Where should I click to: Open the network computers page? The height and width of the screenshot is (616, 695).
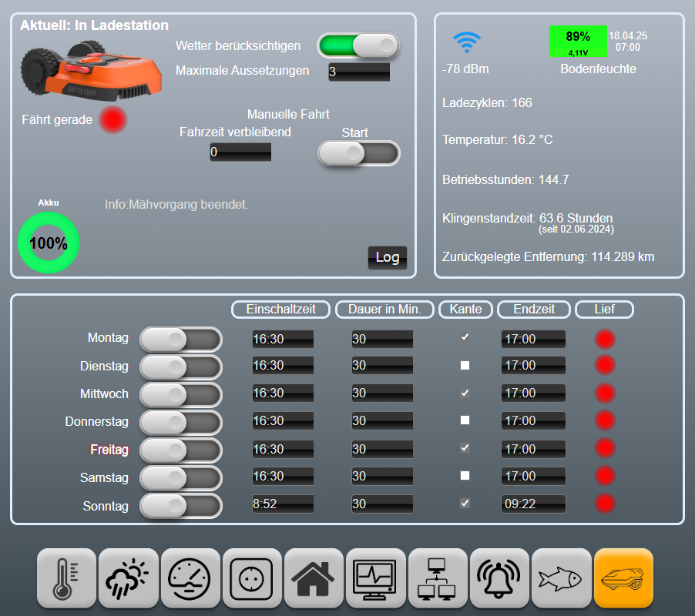click(438, 578)
